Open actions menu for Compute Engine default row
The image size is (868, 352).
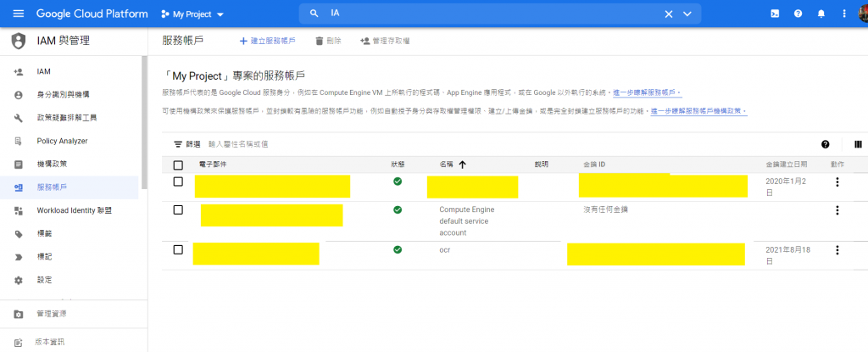pos(837,210)
